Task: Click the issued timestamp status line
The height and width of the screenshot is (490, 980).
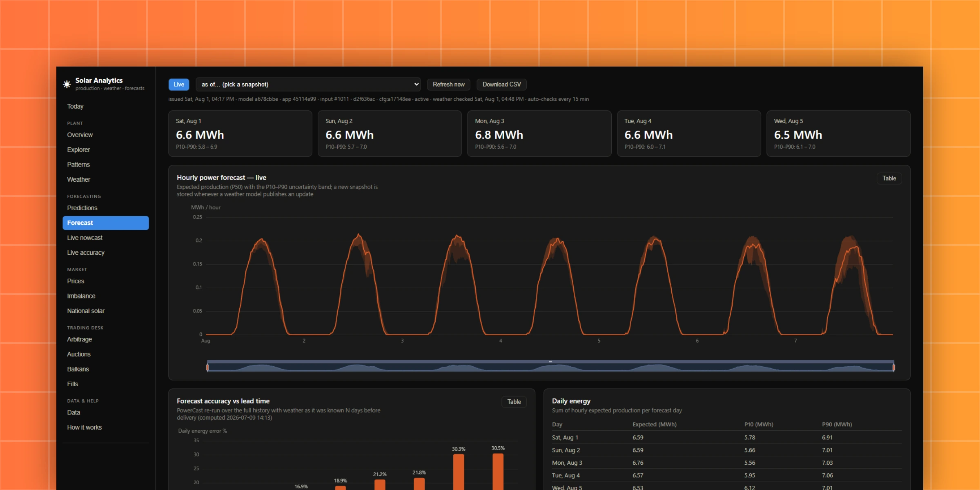Action: [x=379, y=99]
